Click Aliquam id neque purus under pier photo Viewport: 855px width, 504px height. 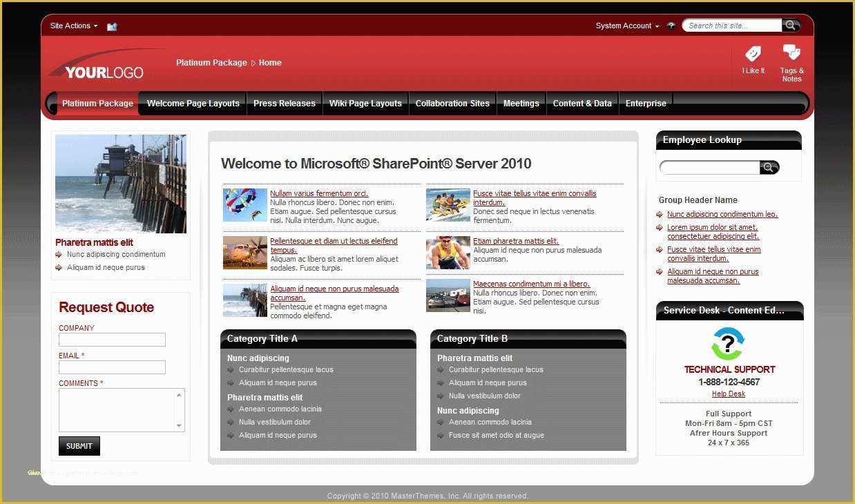pyautogui.click(x=106, y=268)
